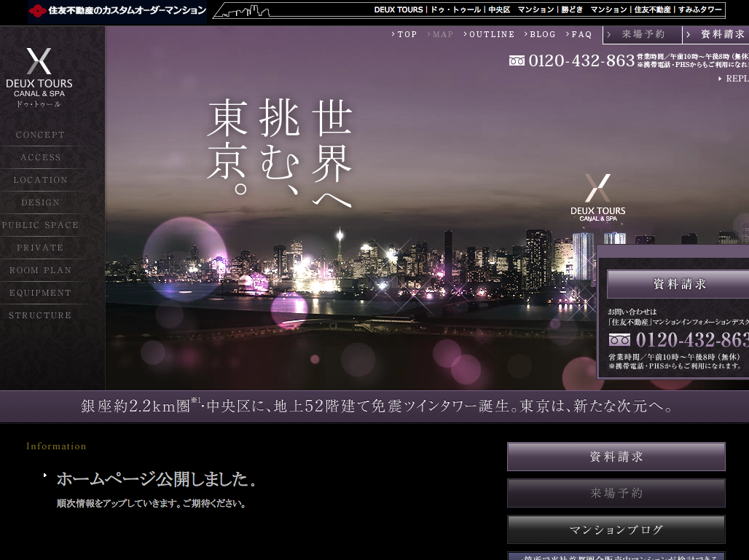The width and height of the screenshot is (749, 560).
Task: Click the すみふタワー link in top banner
Action: point(699,10)
